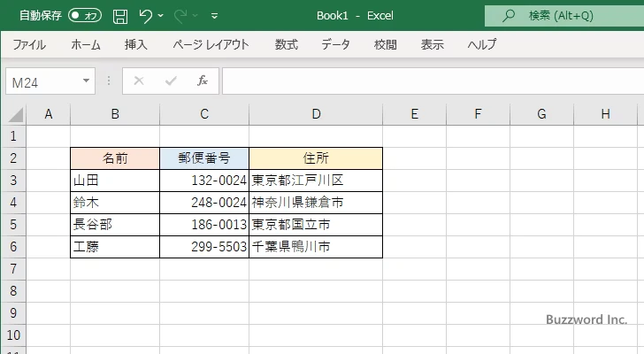Click the Undo arrow icon

[145, 16]
